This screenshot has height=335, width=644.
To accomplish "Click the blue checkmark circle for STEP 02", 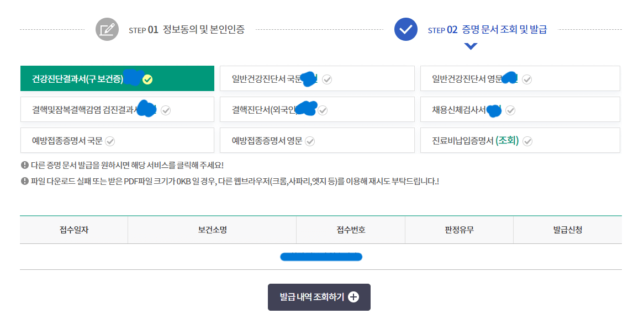I will pyautogui.click(x=405, y=29).
